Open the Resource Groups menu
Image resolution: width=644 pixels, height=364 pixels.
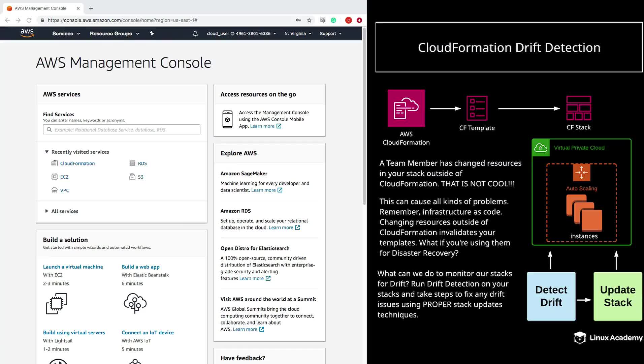point(114,34)
